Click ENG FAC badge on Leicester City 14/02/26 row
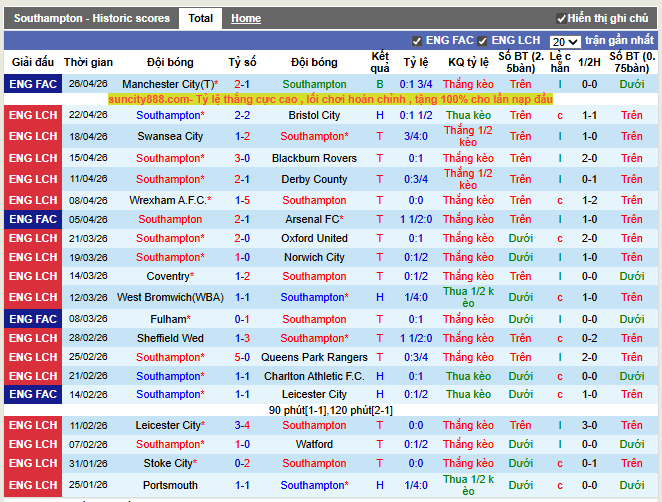The image size is (662, 502). click(x=33, y=395)
